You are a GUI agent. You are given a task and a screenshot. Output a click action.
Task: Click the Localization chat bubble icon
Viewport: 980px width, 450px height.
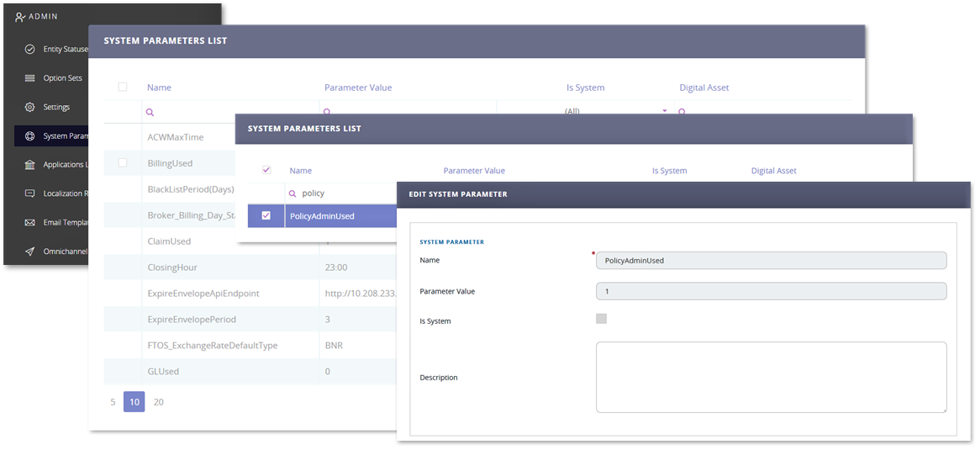tap(29, 193)
